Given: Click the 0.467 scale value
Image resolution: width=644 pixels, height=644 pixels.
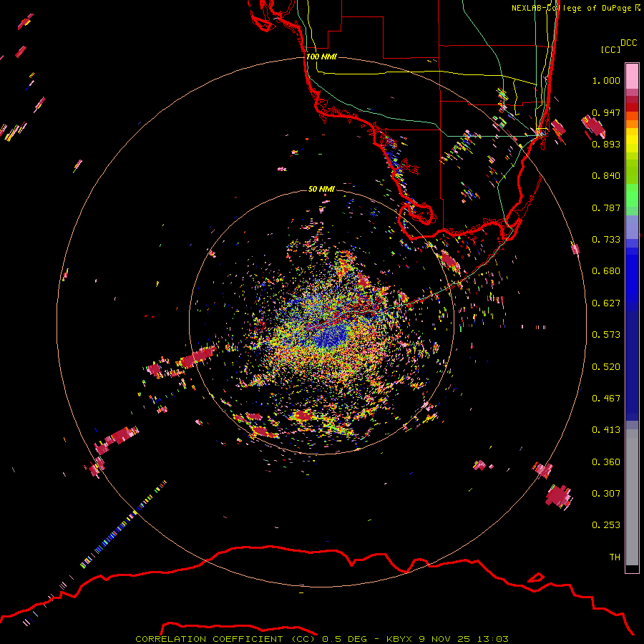Looking at the screenshot, I should pos(606,399).
